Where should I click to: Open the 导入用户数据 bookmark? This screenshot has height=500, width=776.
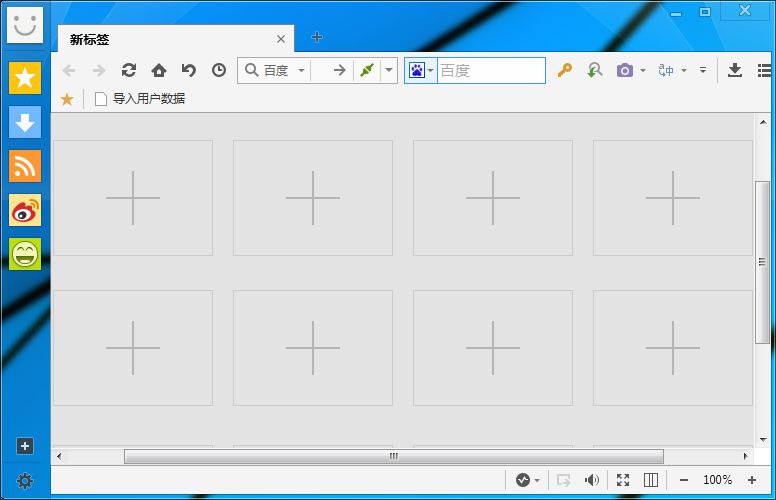pyautogui.click(x=140, y=99)
